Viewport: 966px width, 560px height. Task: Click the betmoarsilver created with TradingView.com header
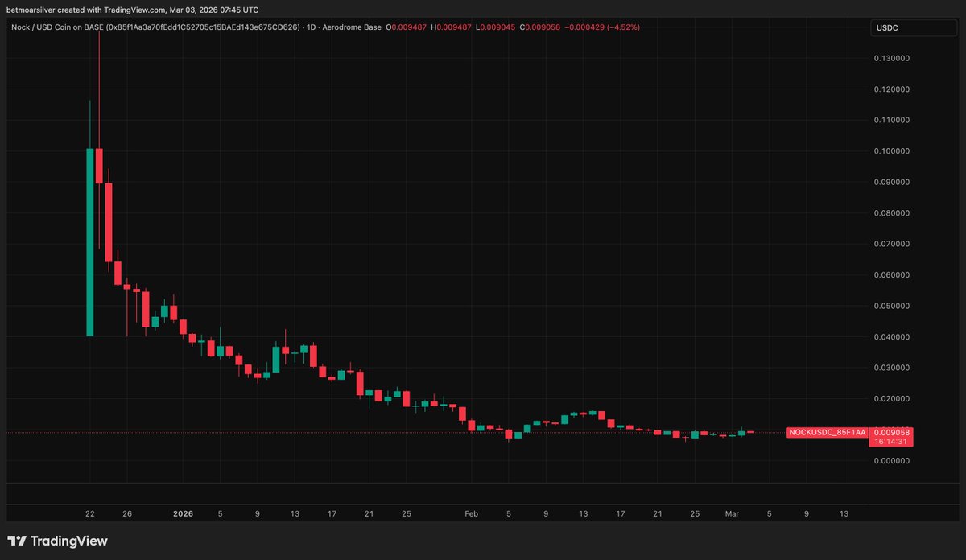(x=134, y=10)
